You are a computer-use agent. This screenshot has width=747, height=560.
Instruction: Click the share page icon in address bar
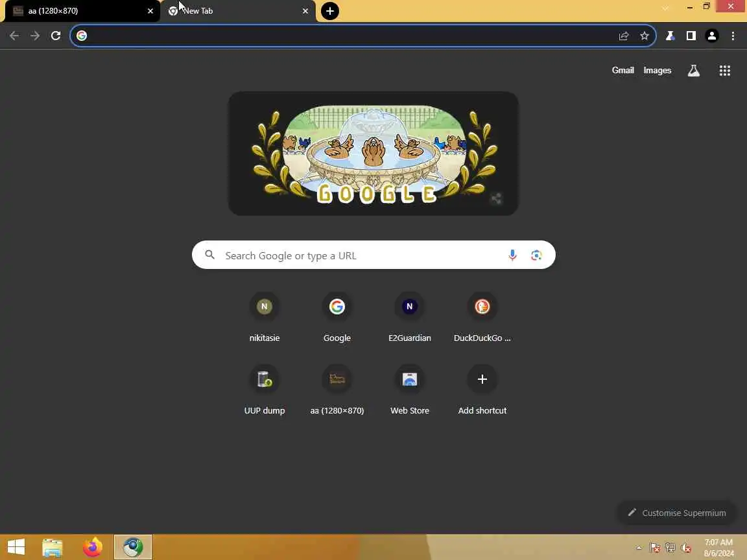pyautogui.click(x=624, y=36)
